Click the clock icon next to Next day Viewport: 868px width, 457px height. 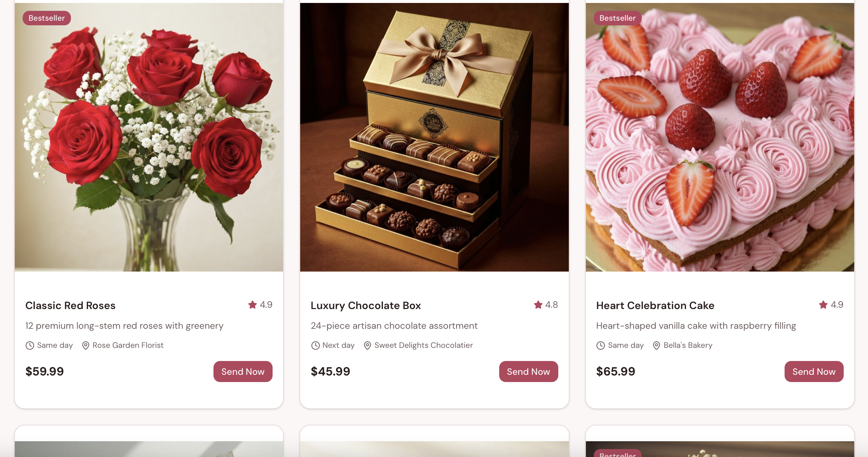[315, 346]
